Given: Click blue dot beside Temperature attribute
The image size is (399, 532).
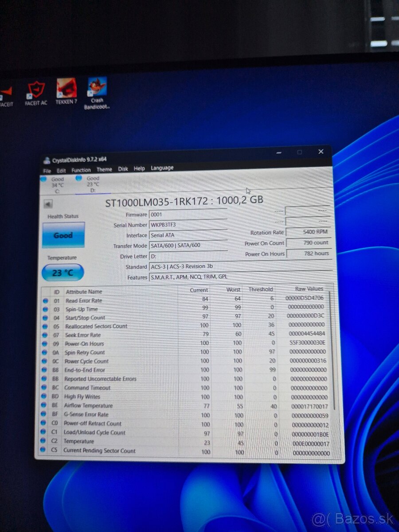Looking at the screenshot, I should [x=45, y=442].
